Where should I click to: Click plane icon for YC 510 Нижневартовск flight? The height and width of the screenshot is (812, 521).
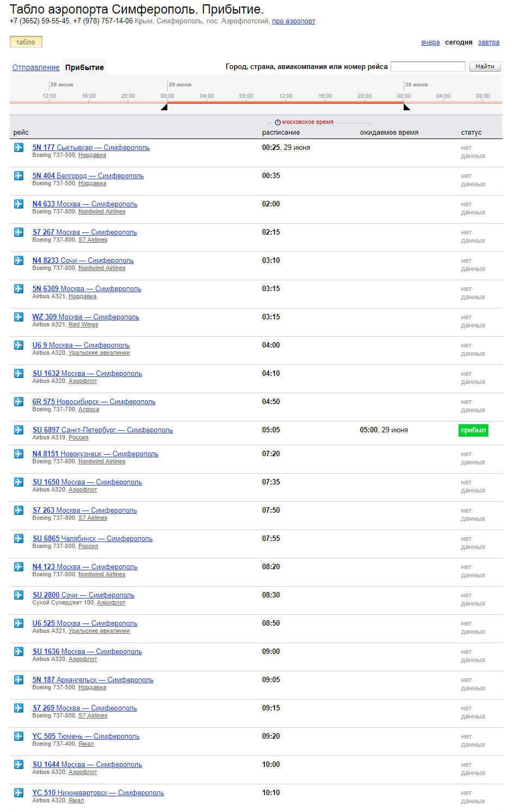click(19, 792)
